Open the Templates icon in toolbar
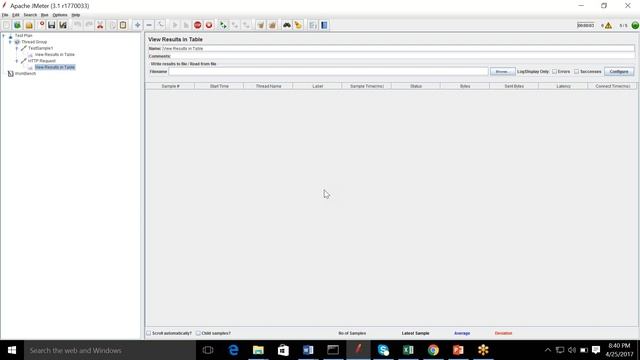The width and height of the screenshot is (640, 360). [18, 25]
